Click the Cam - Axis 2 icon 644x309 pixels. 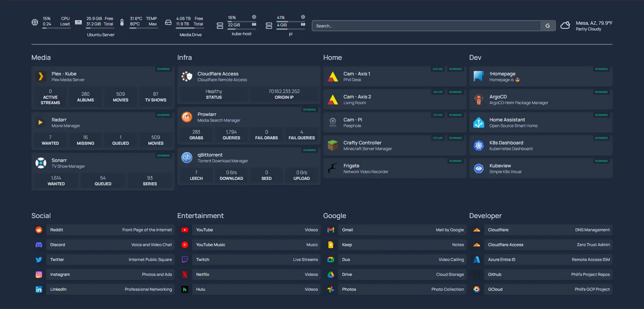(333, 99)
